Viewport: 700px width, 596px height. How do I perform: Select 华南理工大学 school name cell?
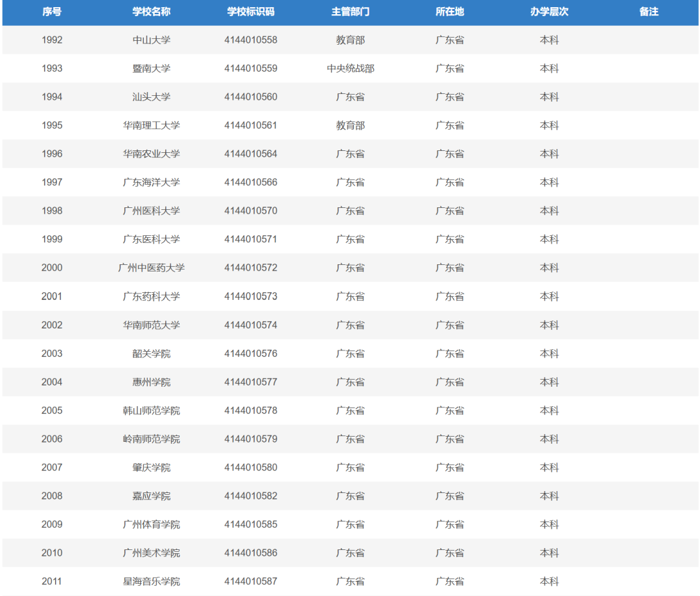click(x=152, y=126)
